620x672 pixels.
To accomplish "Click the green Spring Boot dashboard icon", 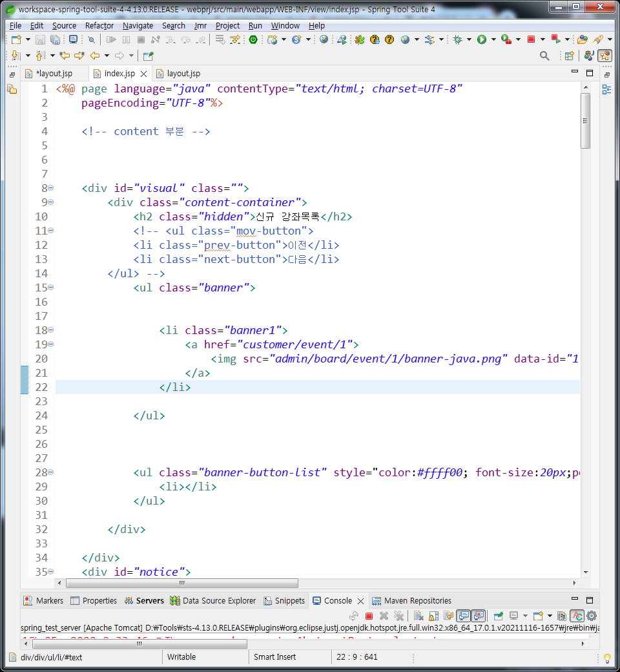I will tap(253, 40).
